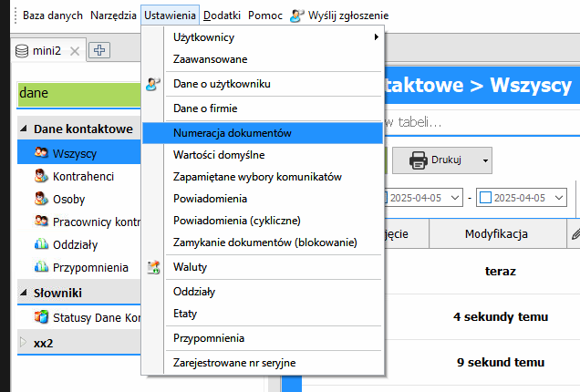
Task: Open Zamykanie dokumentów (blokowanie)
Action: tap(263, 242)
